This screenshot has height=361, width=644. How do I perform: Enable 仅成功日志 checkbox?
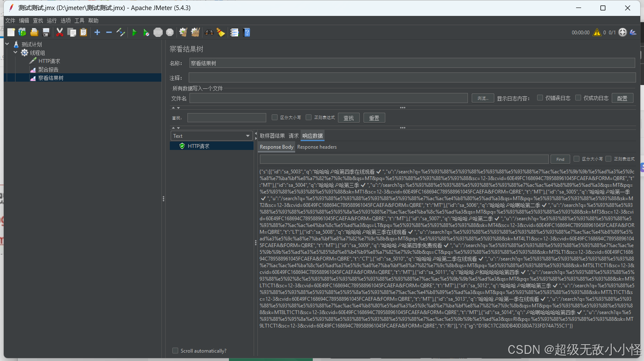578,98
